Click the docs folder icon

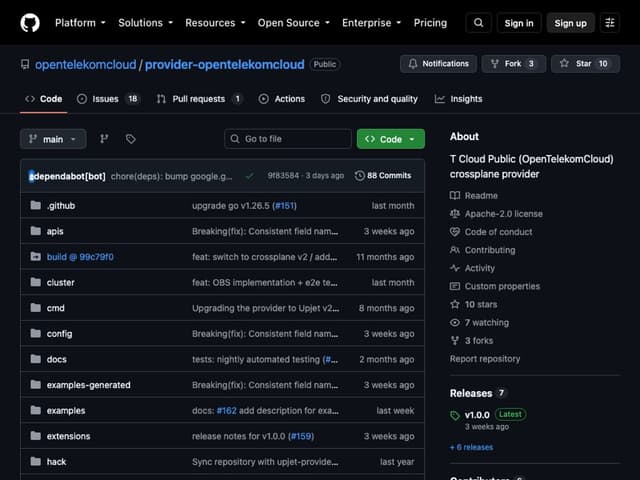pyautogui.click(x=36, y=359)
